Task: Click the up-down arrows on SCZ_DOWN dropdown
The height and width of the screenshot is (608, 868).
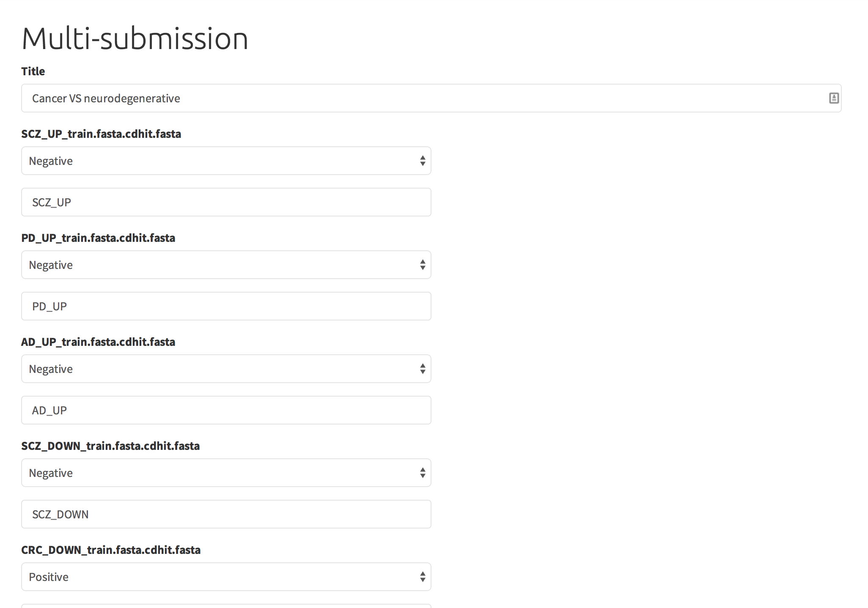Action: (422, 473)
